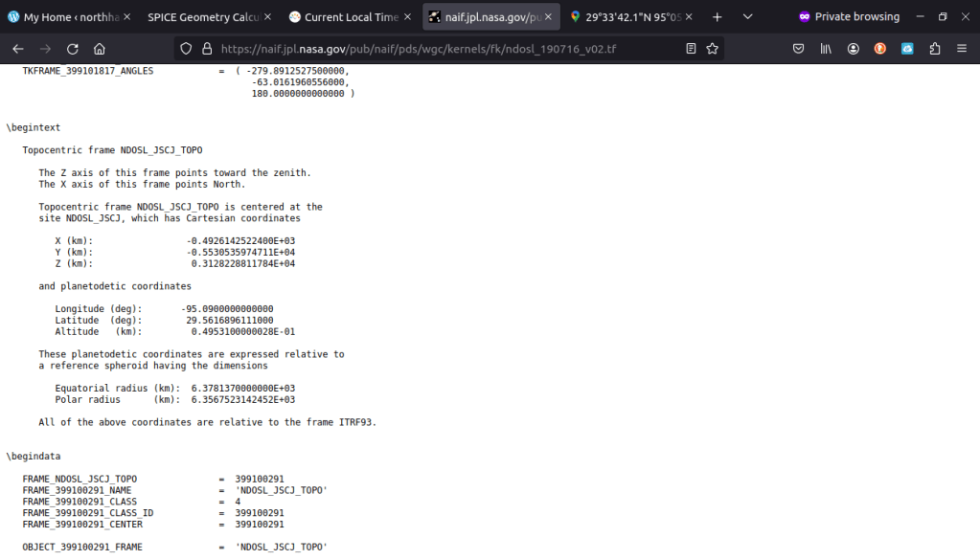Expand the list all tabs dropdown
The image size is (980, 560).
pos(748,17)
